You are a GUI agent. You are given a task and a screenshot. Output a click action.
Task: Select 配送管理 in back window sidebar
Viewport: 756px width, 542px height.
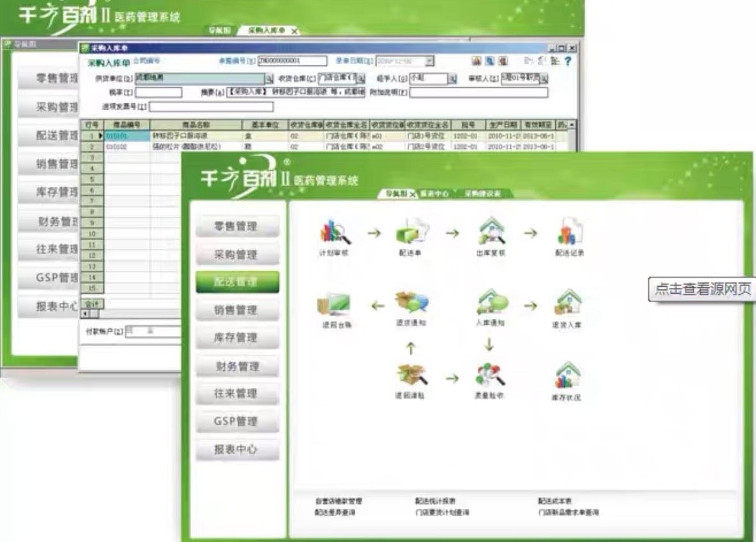(48, 135)
